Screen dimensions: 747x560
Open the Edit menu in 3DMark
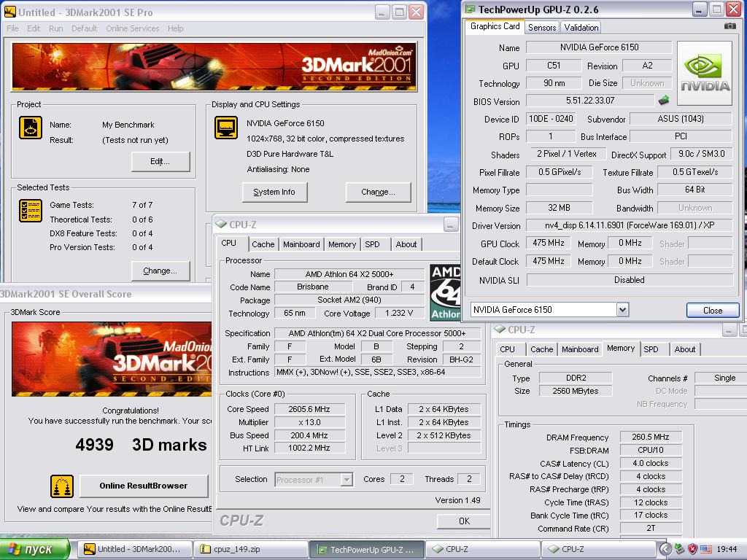pos(34,28)
